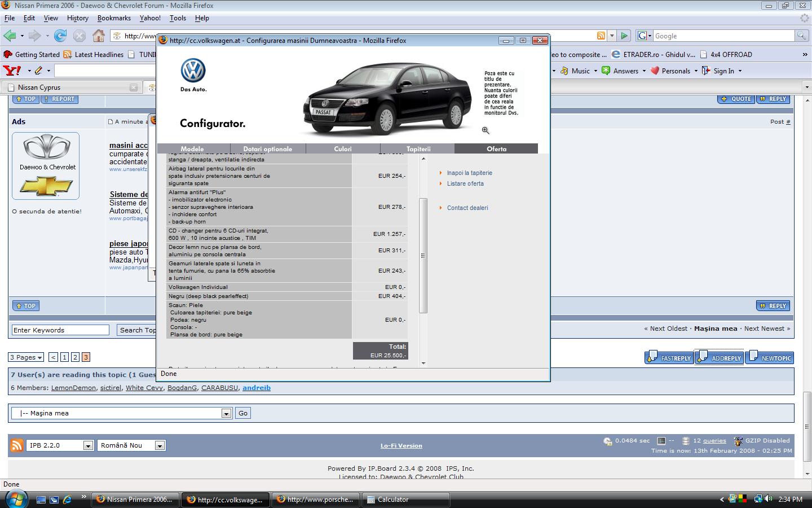Open the tab list dropdown arrow
Screen dimensions: 812x508
(x=806, y=87)
